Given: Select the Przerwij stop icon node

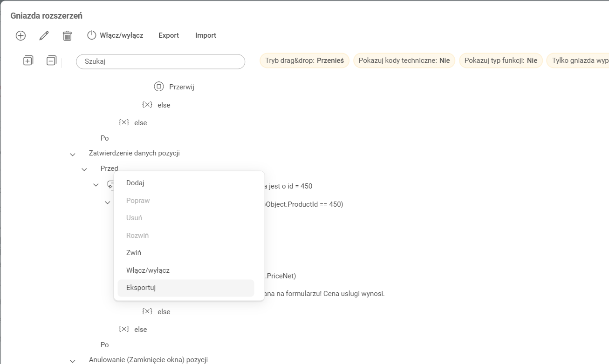Looking at the screenshot, I should click(158, 87).
